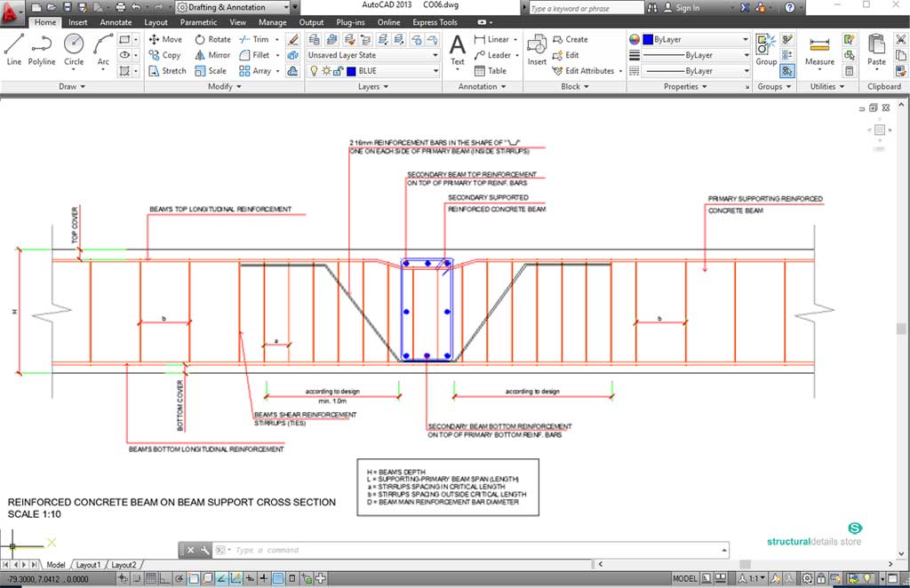Expand the Draw panel
This screenshot has height=588, width=910.
click(x=72, y=87)
